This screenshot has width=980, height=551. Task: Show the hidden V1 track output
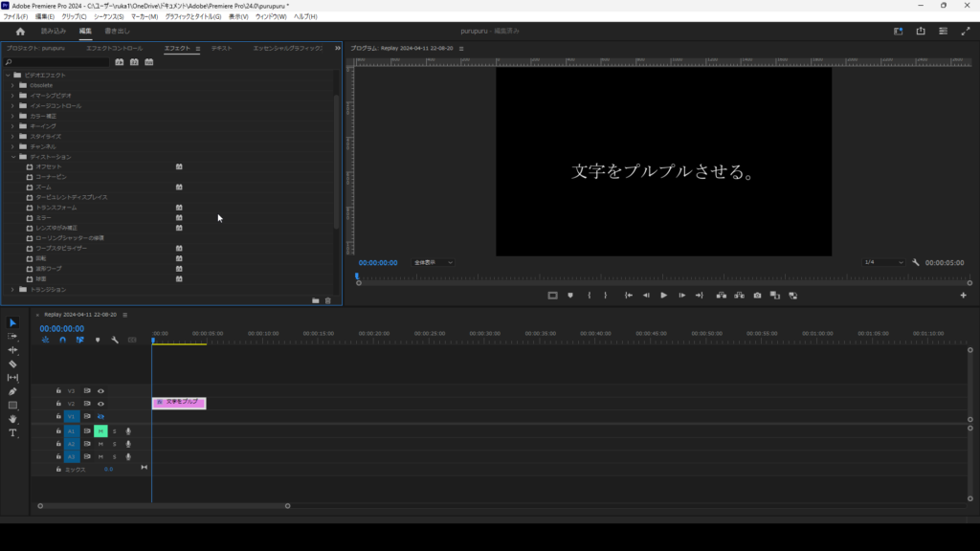click(x=100, y=417)
